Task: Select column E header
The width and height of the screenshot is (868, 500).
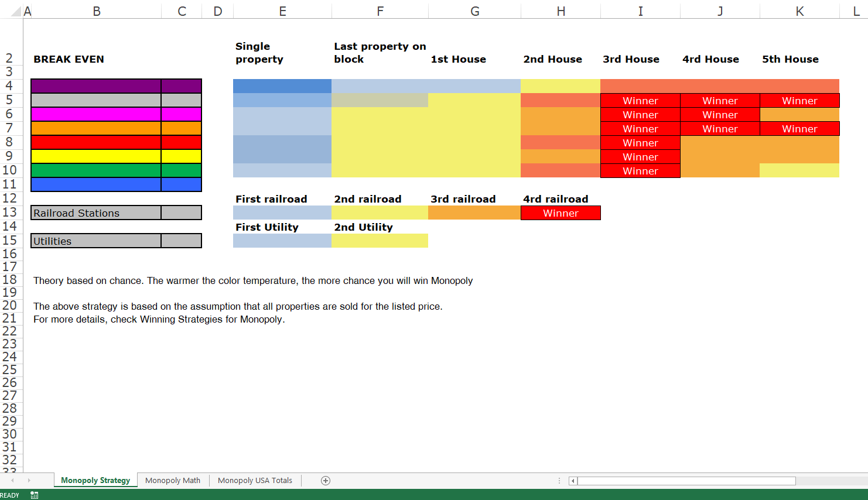Action: tap(282, 11)
